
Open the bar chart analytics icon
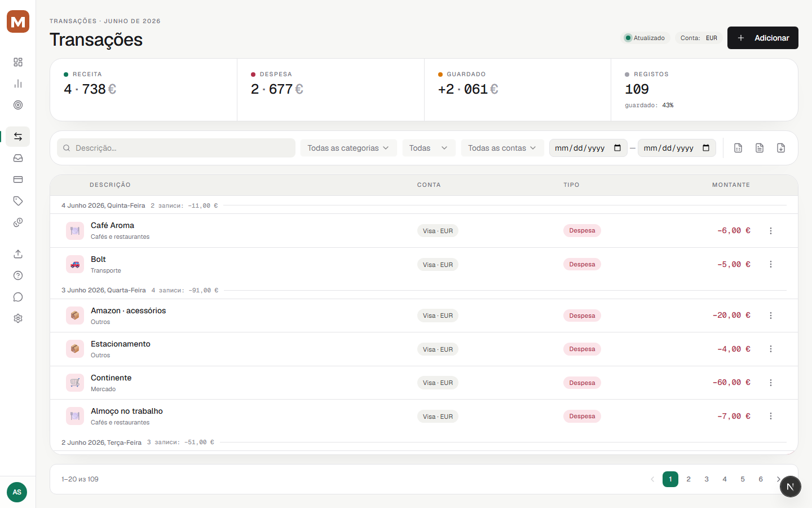click(18, 84)
